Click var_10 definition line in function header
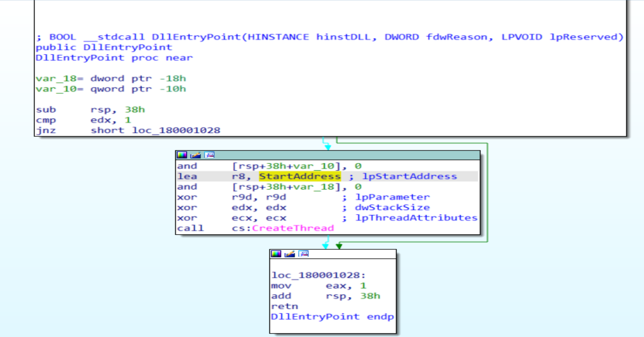 (x=111, y=89)
